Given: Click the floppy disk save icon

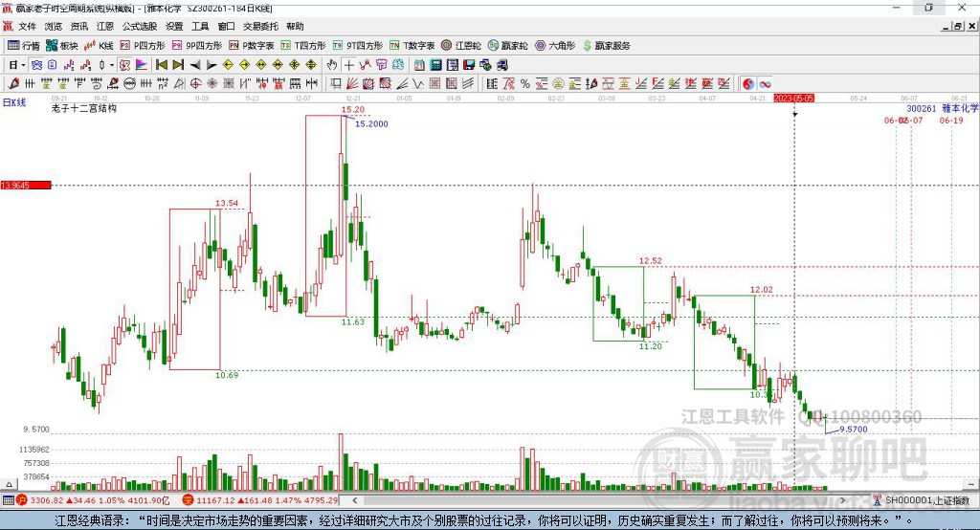Looking at the screenshot, I should click(x=469, y=65).
